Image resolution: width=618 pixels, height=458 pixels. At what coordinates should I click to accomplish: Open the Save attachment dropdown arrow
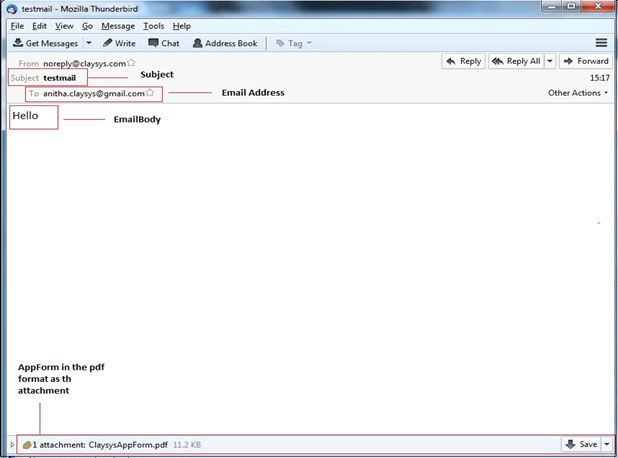click(607, 445)
